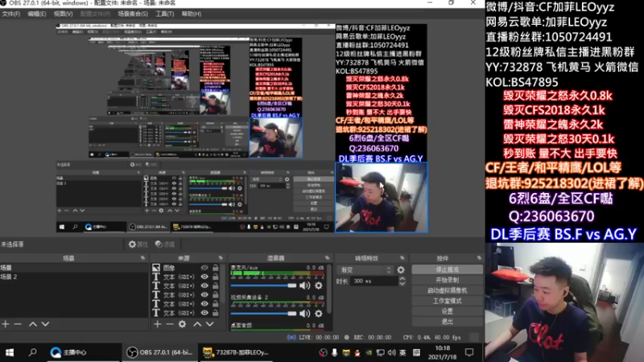The height and width of the screenshot is (362, 644).
Task: Click the mixer panel vertical scrollbar
Action: pyautogui.click(x=328, y=289)
